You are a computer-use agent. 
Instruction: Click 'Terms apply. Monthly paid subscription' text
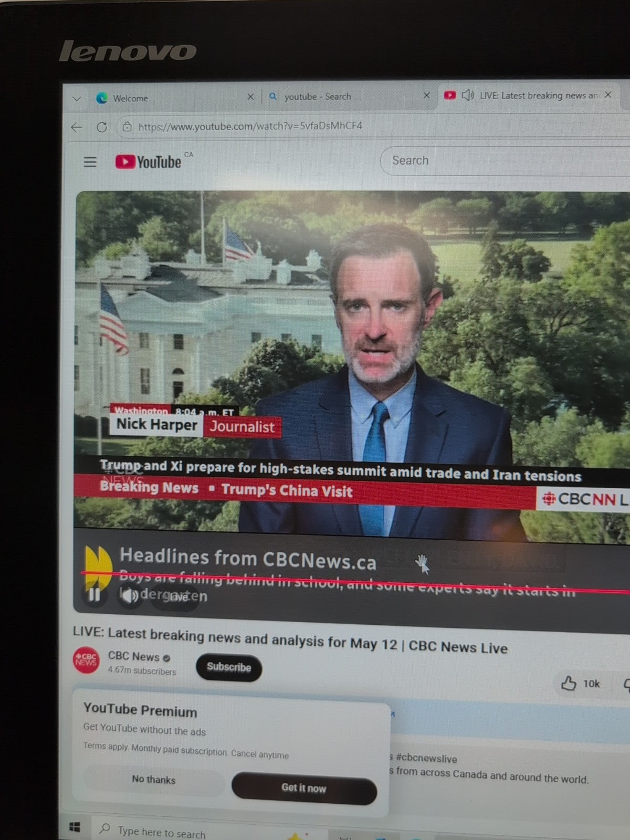click(x=186, y=750)
